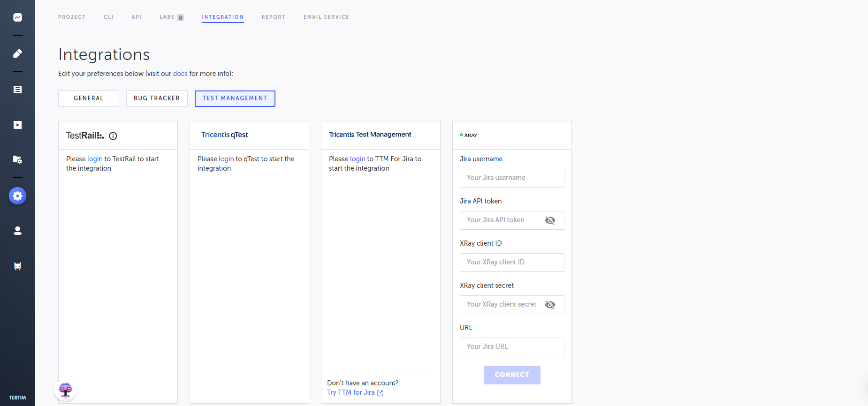Open the test editor pencil icon
Image resolution: width=868 pixels, height=406 pixels.
(17, 53)
